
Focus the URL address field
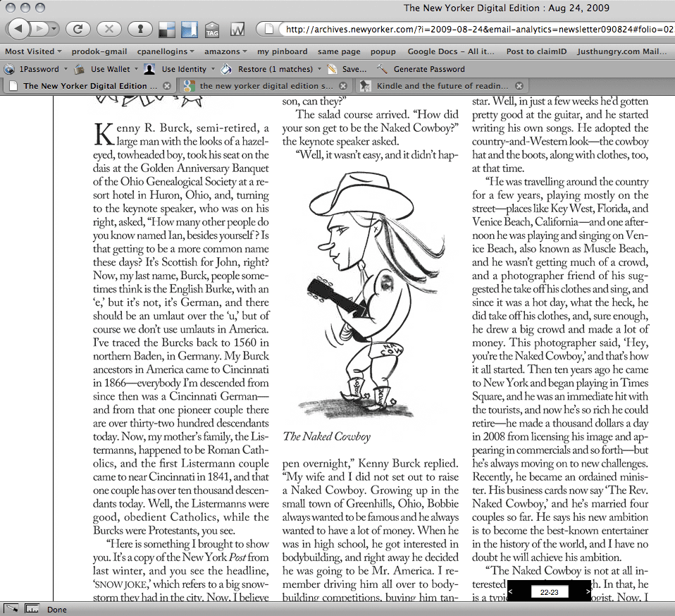click(x=478, y=30)
